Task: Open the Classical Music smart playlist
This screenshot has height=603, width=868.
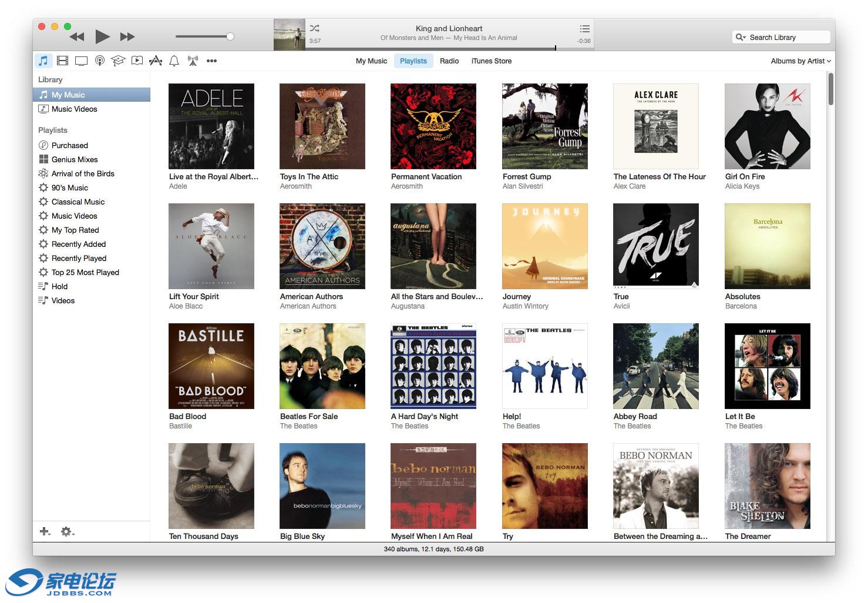Action: (x=92, y=202)
